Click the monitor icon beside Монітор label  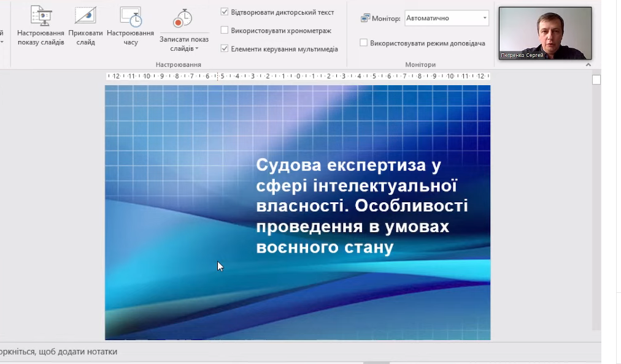point(365,18)
